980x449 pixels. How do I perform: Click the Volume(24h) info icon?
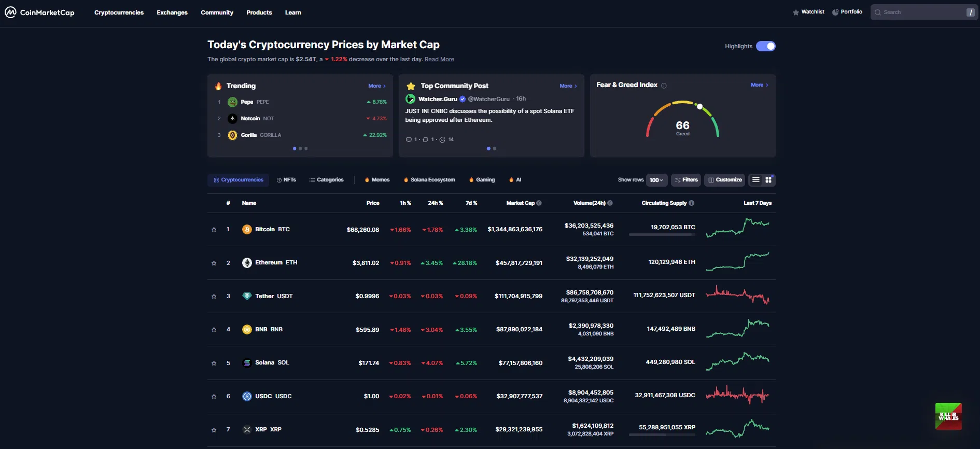tap(610, 203)
